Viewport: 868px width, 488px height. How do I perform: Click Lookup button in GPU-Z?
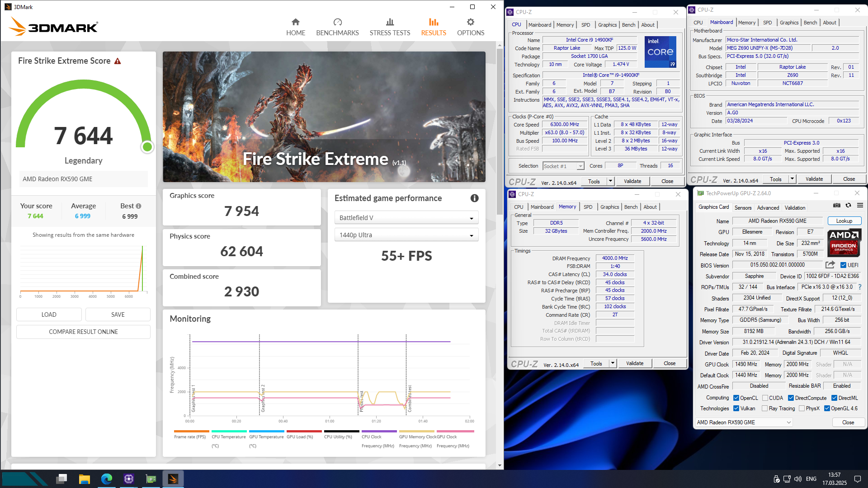click(x=844, y=221)
